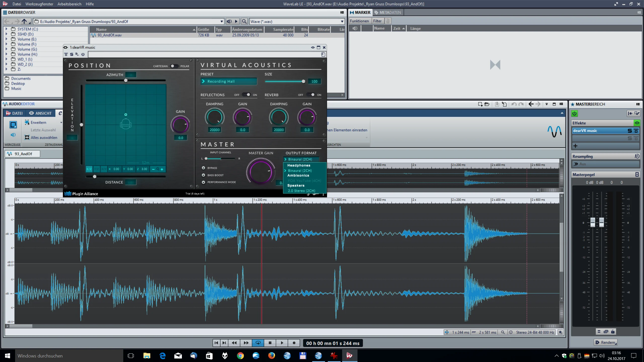This screenshot has height=362, width=644.
Task: Click the Size slider handle in Virtual Acoustics
Action: [303, 81]
